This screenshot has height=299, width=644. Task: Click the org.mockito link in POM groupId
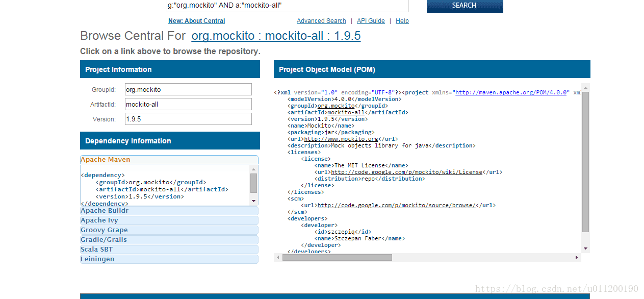[336, 106]
